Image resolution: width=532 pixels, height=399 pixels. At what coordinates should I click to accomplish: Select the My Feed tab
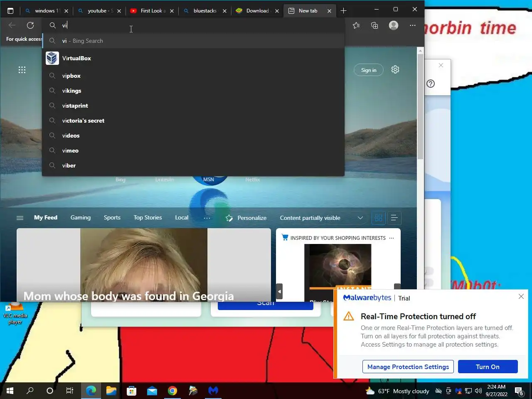[x=46, y=217]
